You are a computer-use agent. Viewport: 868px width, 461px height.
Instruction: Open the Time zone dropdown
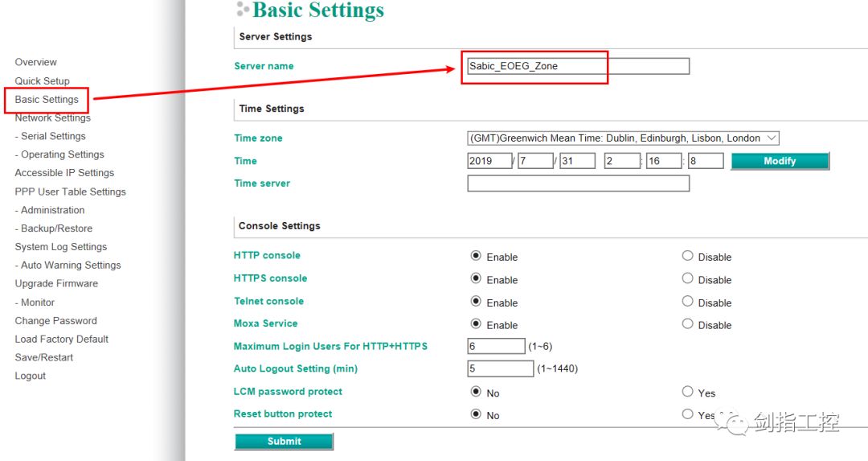coord(624,138)
